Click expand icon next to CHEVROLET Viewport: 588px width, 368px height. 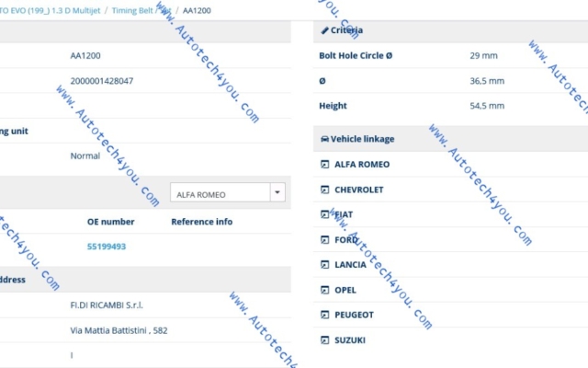324,190
